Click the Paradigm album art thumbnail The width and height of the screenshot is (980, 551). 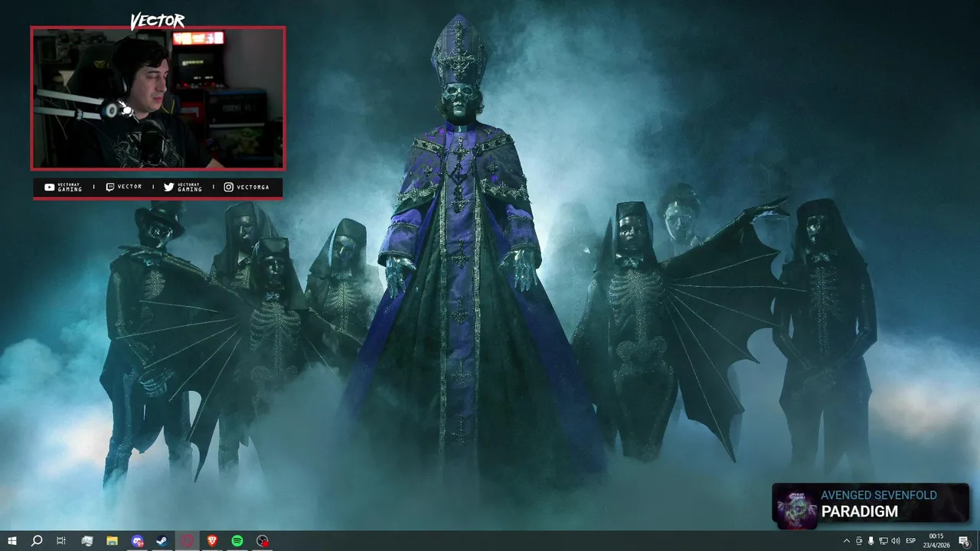pyautogui.click(x=796, y=507)
